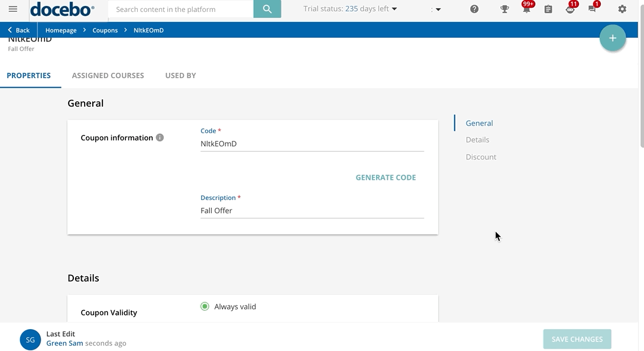Open the colon dropdown arrow in header

point(438,9)
